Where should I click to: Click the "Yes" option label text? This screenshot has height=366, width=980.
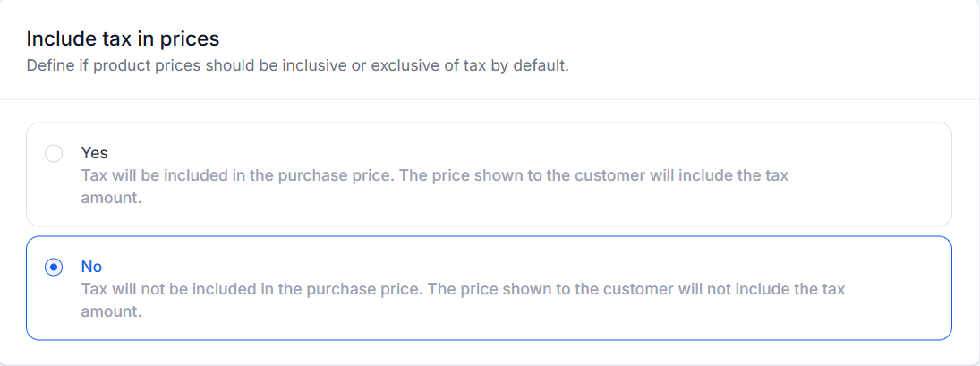(94, 153)
